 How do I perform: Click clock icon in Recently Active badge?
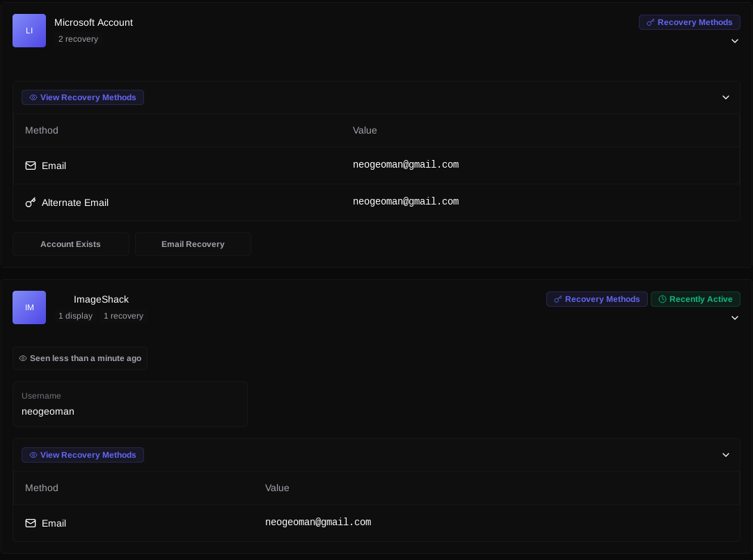[663, 299]
